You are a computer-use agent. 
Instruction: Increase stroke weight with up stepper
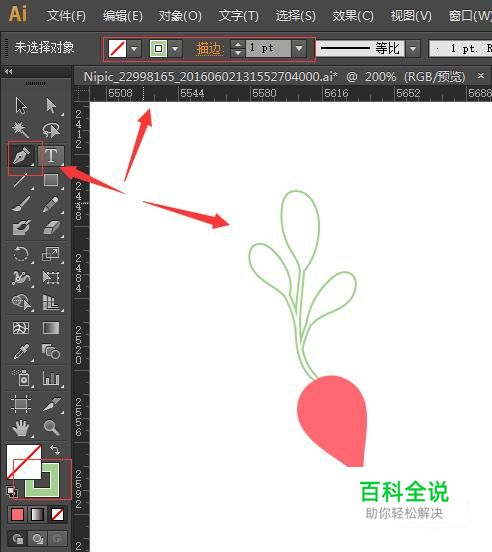pyautogui.click(x=238, y=44)
